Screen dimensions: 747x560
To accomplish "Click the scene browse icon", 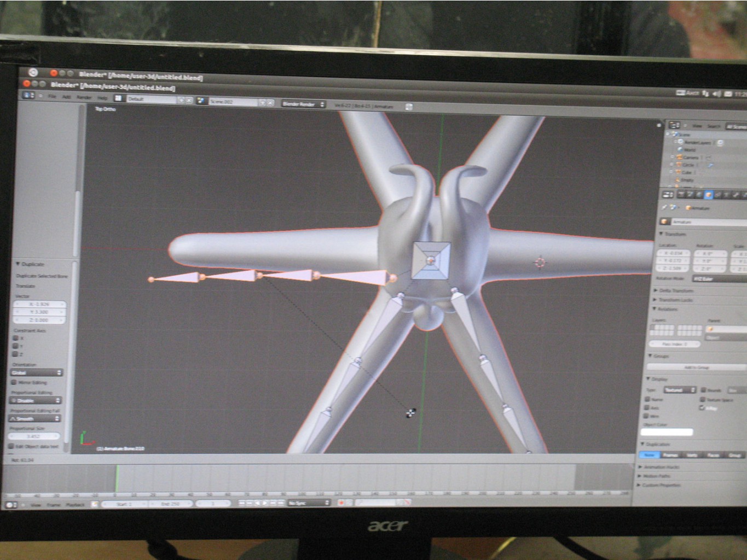I will point(201,101).
